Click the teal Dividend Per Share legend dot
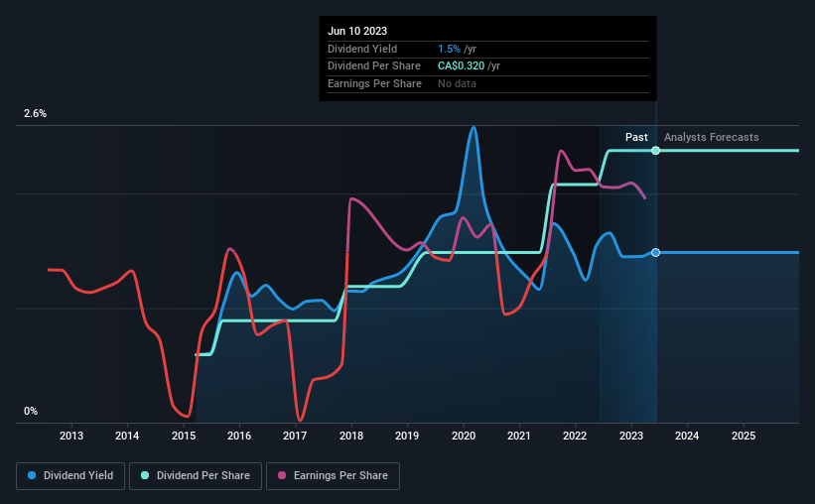The image size is (815, 504). click(x=145, y=475)
